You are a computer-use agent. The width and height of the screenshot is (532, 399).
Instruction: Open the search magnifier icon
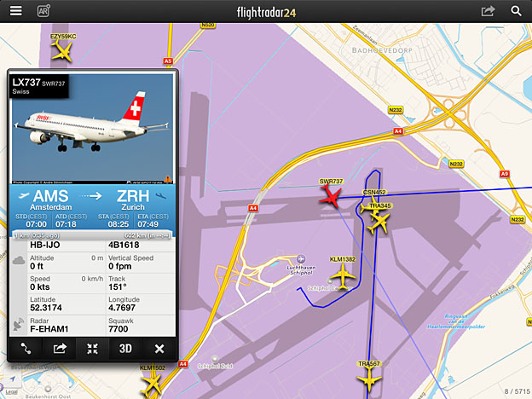516,11
